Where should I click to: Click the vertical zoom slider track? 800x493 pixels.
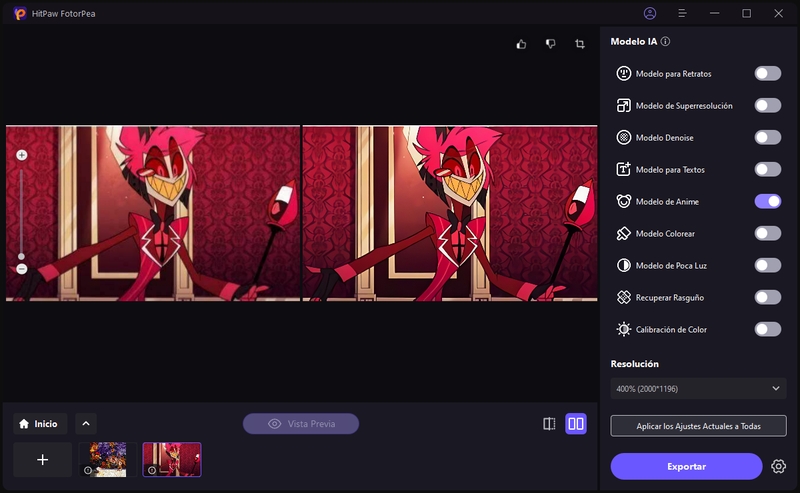point(22,210)
